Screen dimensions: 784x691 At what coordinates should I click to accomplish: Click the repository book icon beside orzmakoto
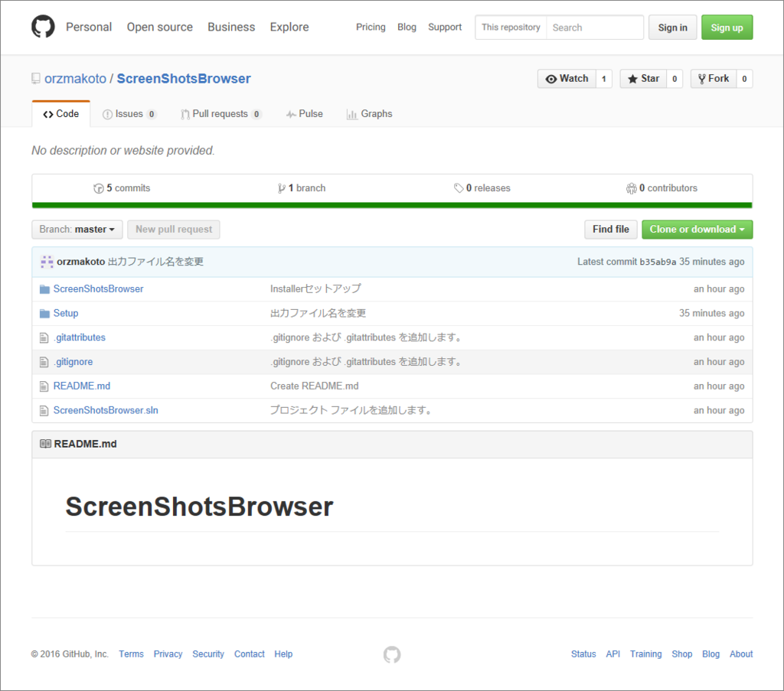click(x=35, y=79)
